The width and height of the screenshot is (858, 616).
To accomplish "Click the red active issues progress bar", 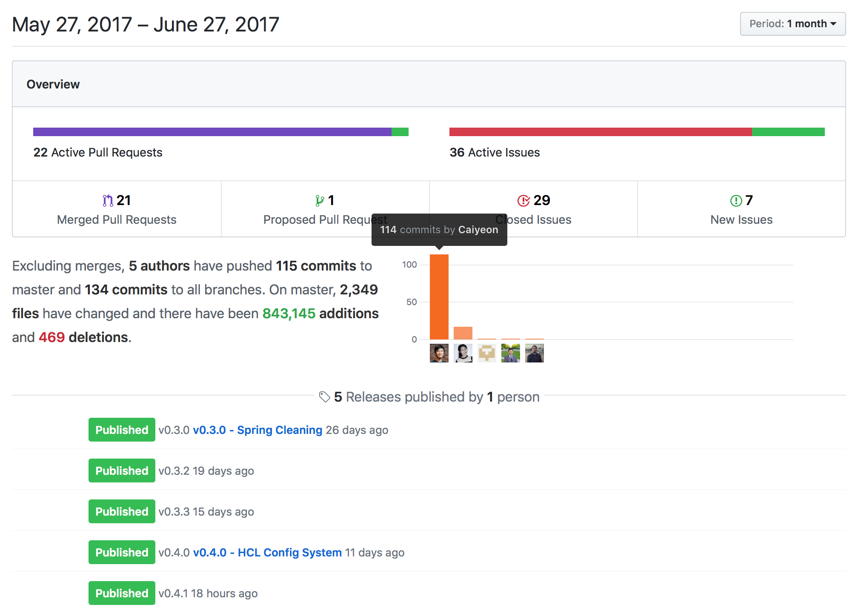I will pyautogui.click(x=600, y=132).
